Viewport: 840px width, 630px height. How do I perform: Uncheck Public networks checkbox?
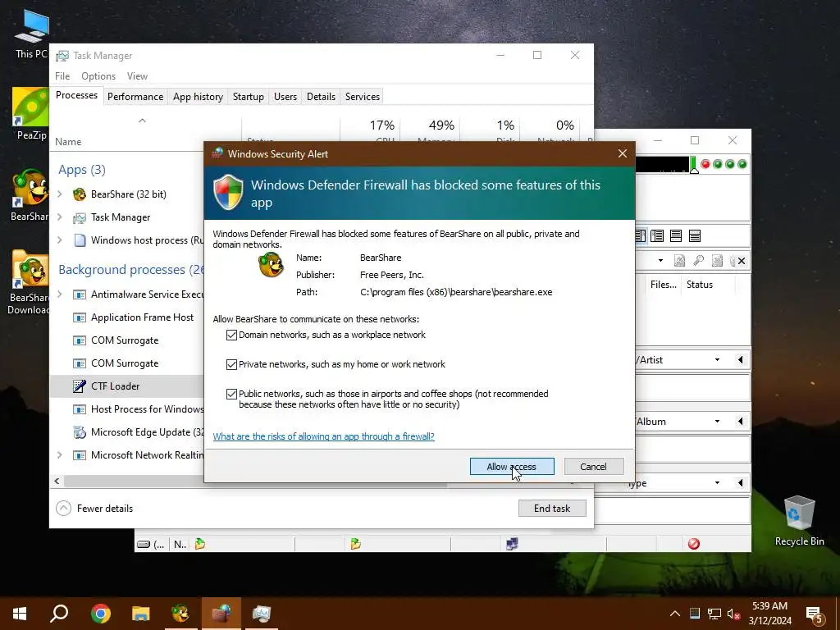[231, 394]
